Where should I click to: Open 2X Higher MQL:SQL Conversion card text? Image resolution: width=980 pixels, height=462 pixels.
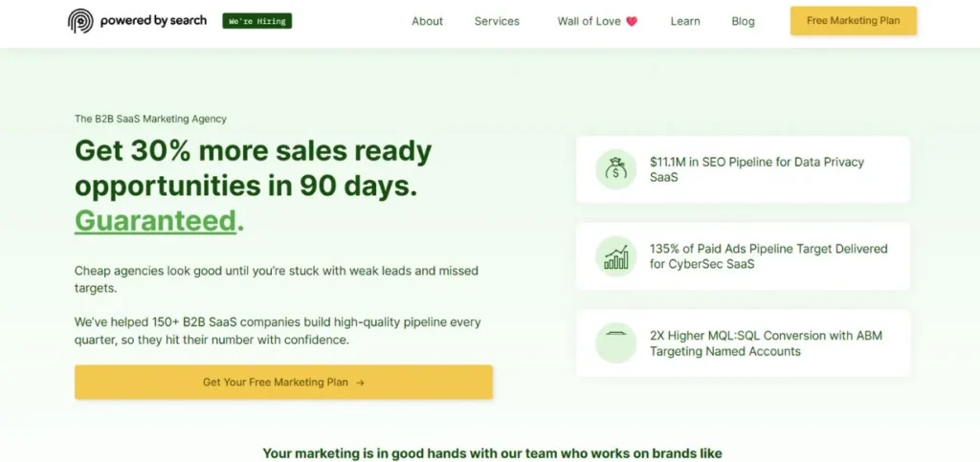point(766,342)
